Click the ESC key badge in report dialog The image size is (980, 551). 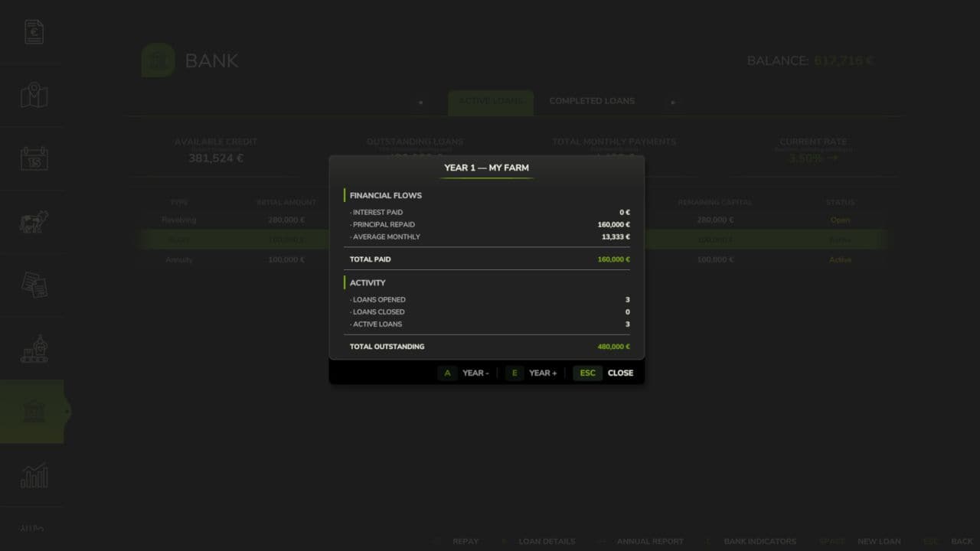coord(587,373)
